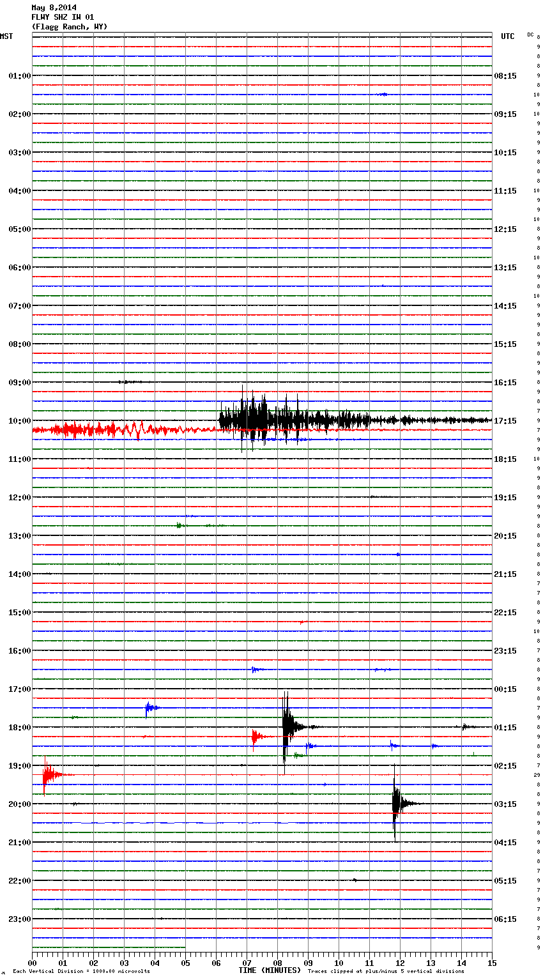Click the minute tick label "00" on the time axis
Viewport: 543px width, 980px height.
point(32,963)
